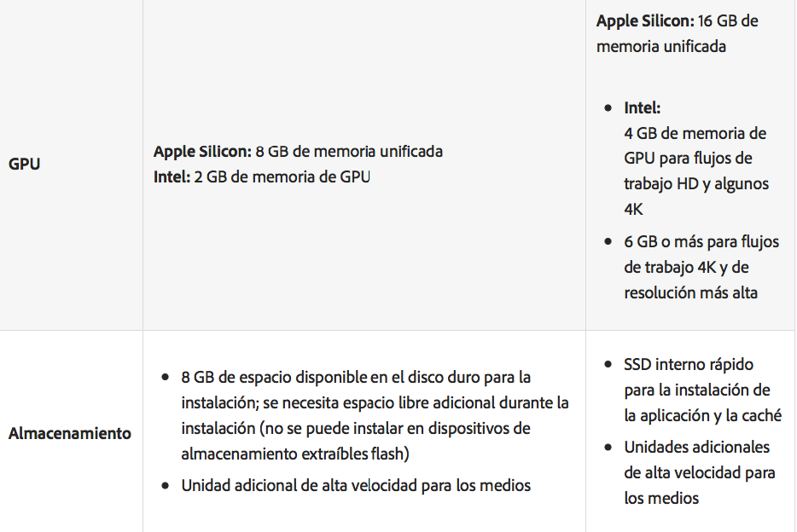
Task: Click the "Almacenamiento" row header
Action: point(70,433)
